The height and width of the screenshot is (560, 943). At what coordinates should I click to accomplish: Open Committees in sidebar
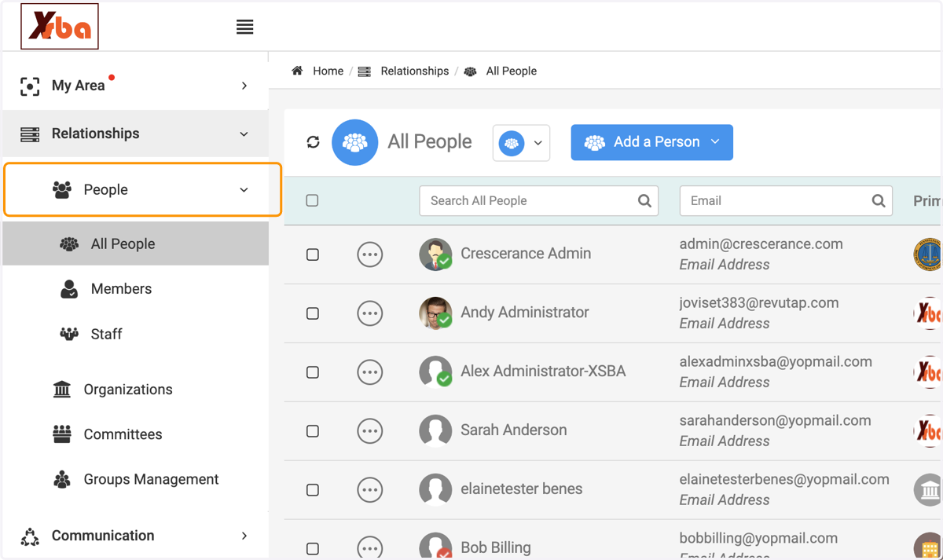(x=123, y=434)
